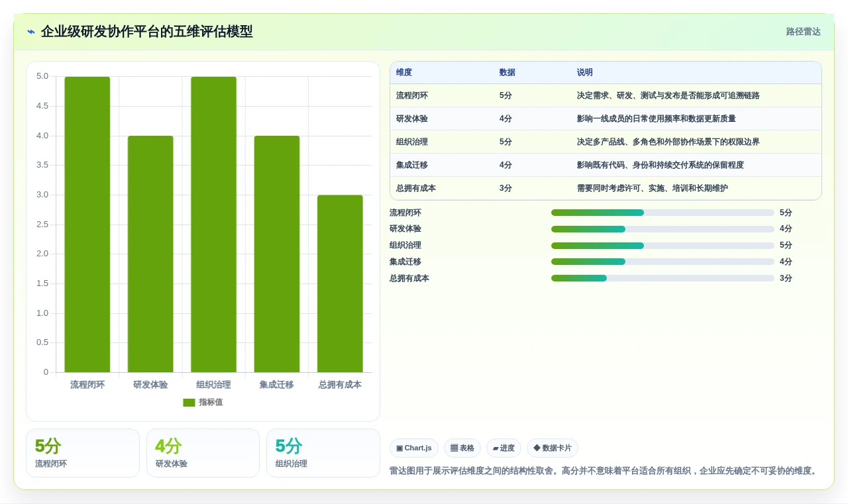Click the 流程闭环 x-axis label
This screenshot has width=848, height=504.
point(87,385)
